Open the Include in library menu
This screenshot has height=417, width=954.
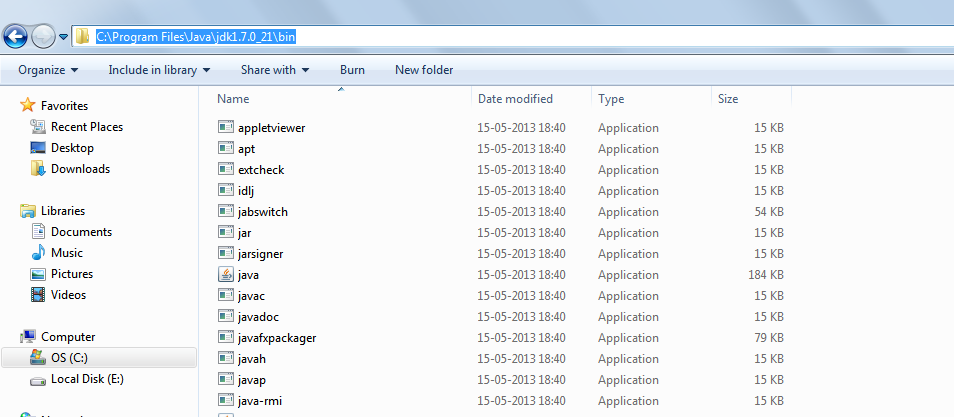(159, 70)
